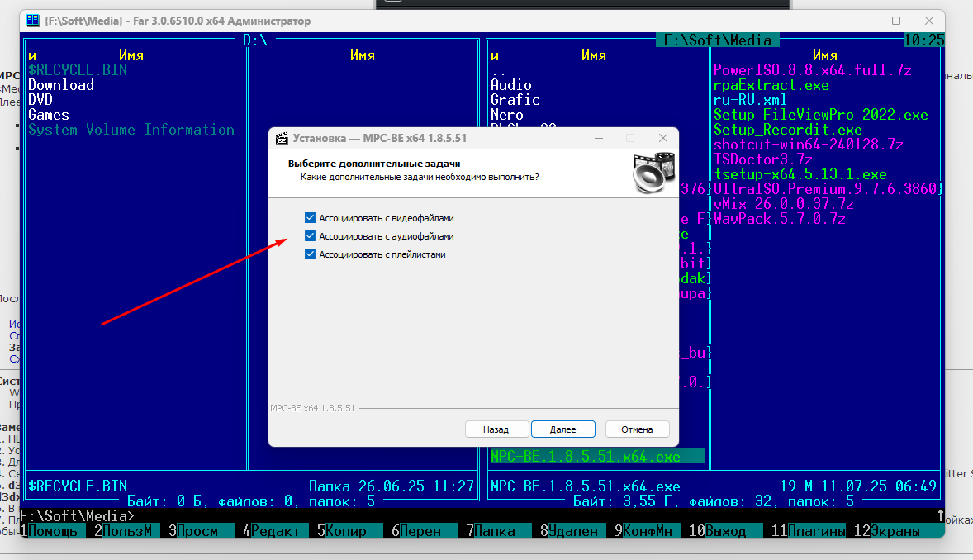Click the MPC-BE installer title bar icon

[282, 138]
